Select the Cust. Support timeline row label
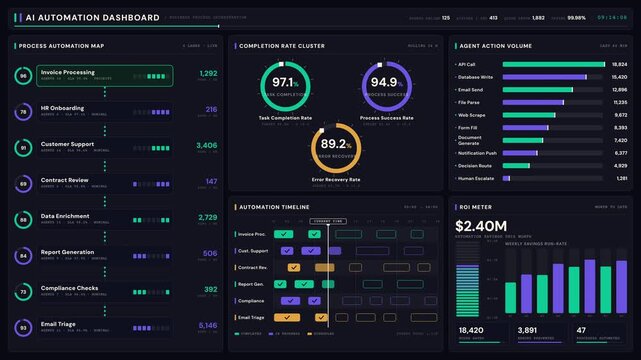Image resolution: width=641 pixels, height=360 pixels. (253, 251)
